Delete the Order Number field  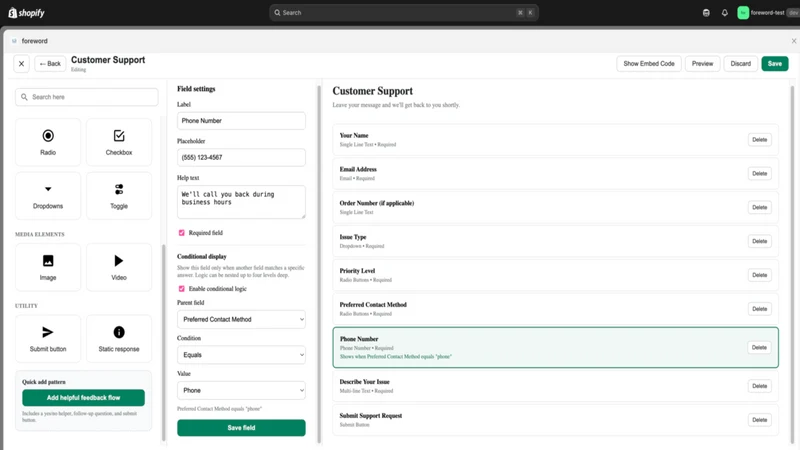tap(759, 207)
